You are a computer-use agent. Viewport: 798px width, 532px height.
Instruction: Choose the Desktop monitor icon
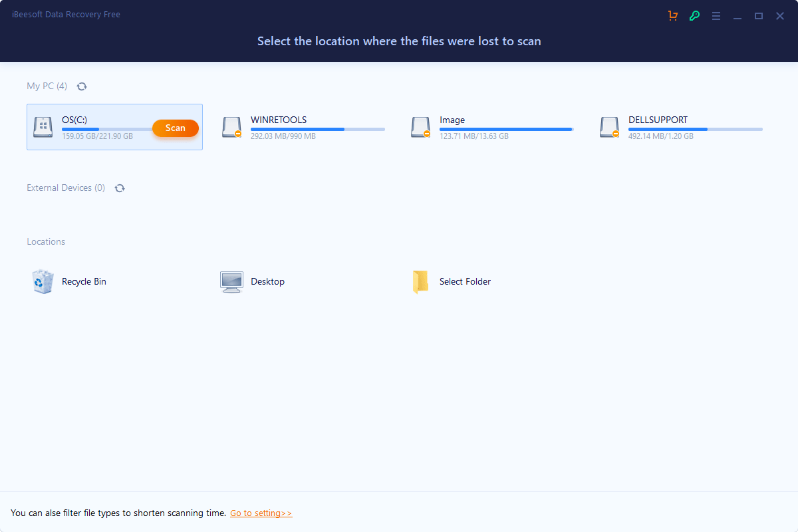pos(231,281)
